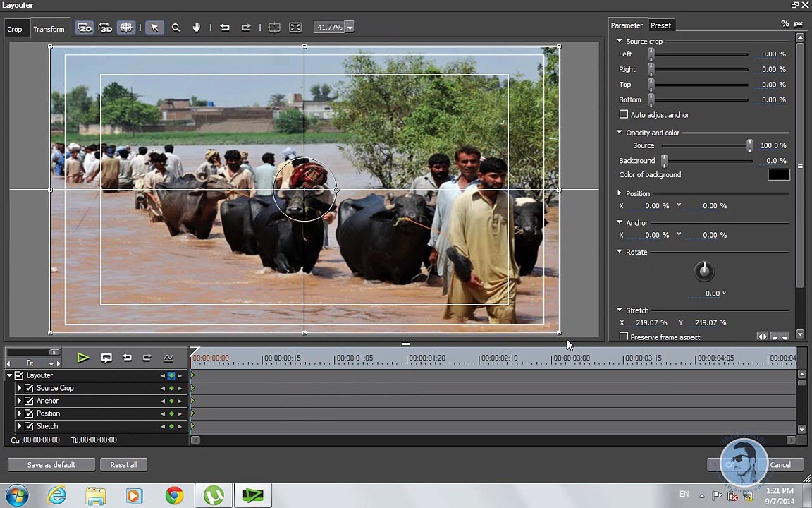The image size is (812, 508).
Task: Click the center placement icon in toolbar
Action: [x=274, y=28]
